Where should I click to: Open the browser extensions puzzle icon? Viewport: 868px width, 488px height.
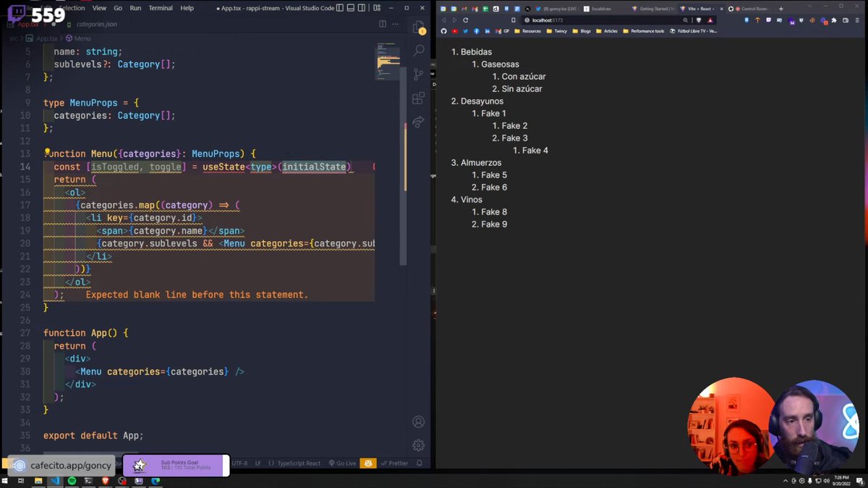click(834, 20)
